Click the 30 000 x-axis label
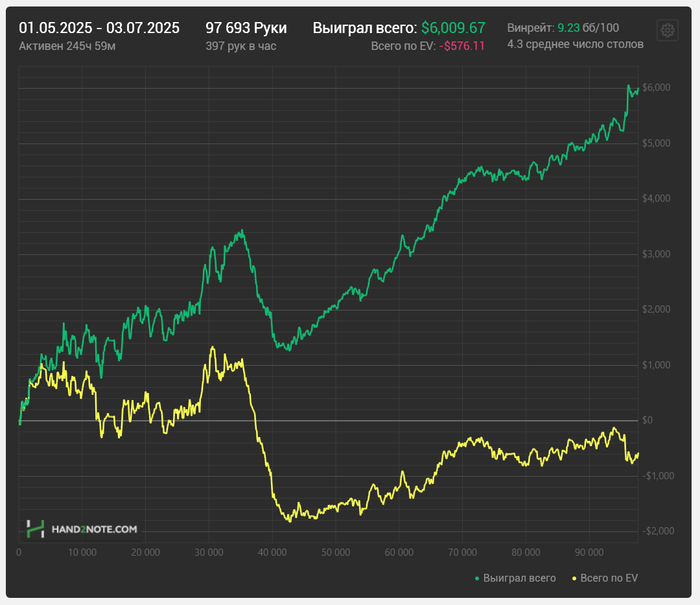The width and height of the screenshot is (700, 605). point(209,553)
